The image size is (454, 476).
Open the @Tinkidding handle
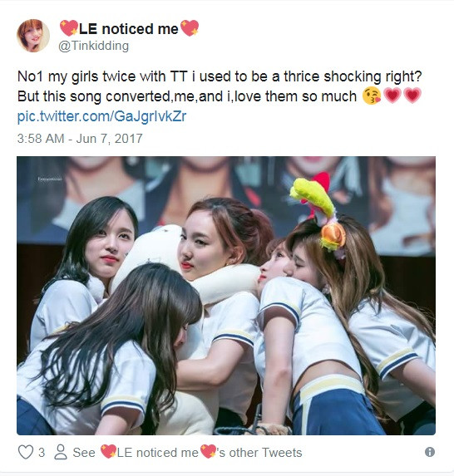[94, 47]
